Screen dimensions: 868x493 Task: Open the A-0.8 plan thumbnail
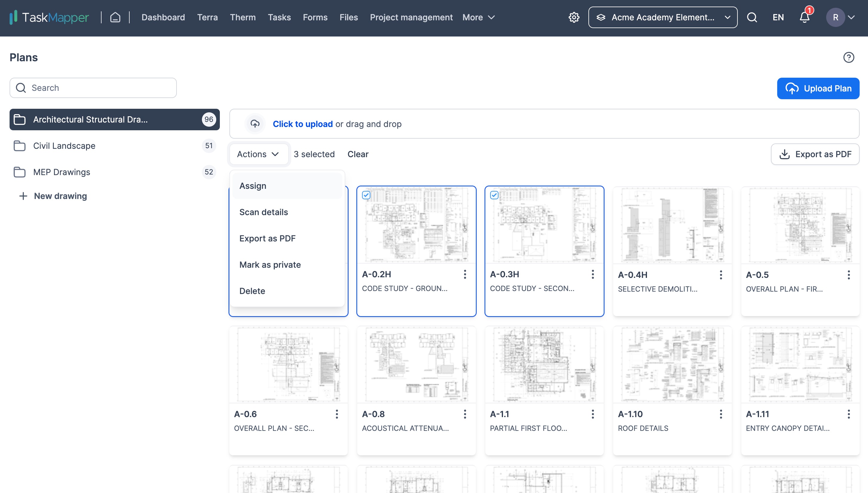point(416,365)
